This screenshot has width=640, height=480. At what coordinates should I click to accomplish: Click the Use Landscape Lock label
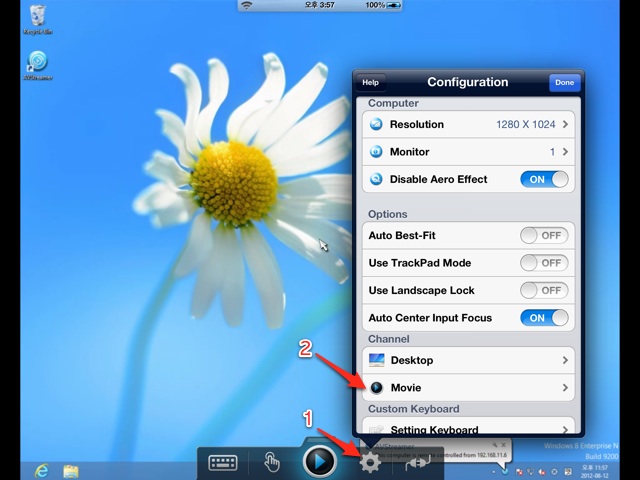pos(422,290)
